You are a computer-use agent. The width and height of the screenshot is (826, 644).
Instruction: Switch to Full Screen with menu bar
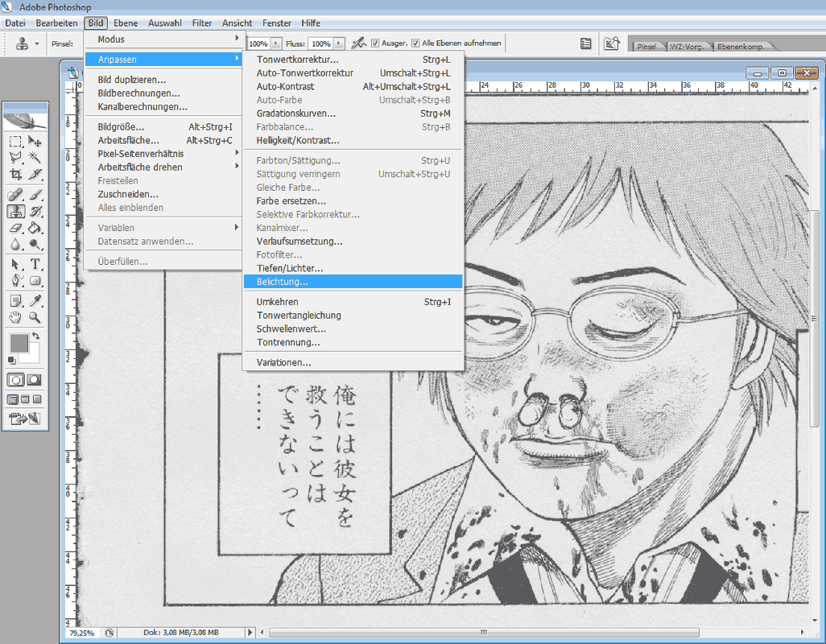pyautogui.click(x=25, y=399)
